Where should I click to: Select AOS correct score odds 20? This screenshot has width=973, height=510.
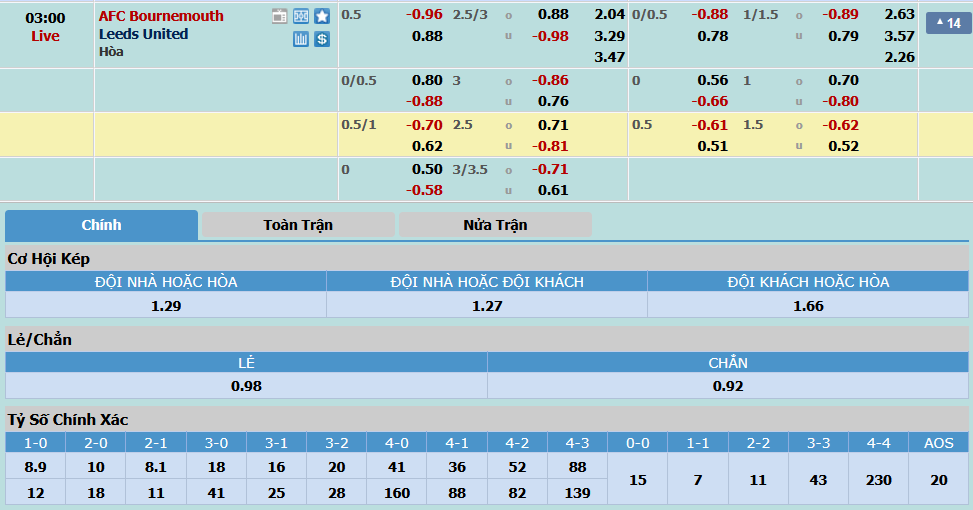click(x=938, y=480)
